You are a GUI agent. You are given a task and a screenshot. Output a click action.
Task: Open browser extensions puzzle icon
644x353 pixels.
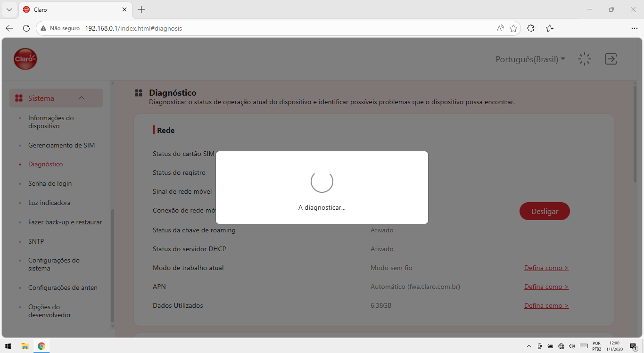[530, 28]
